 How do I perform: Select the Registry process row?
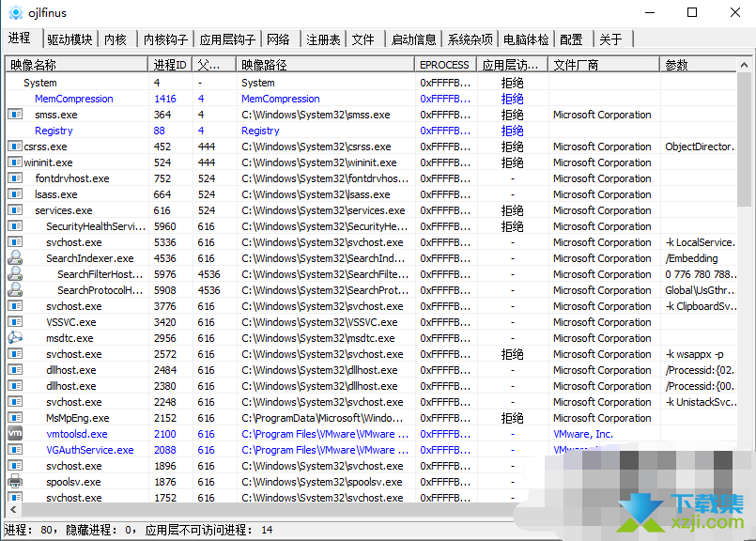[x=371, y=131]
